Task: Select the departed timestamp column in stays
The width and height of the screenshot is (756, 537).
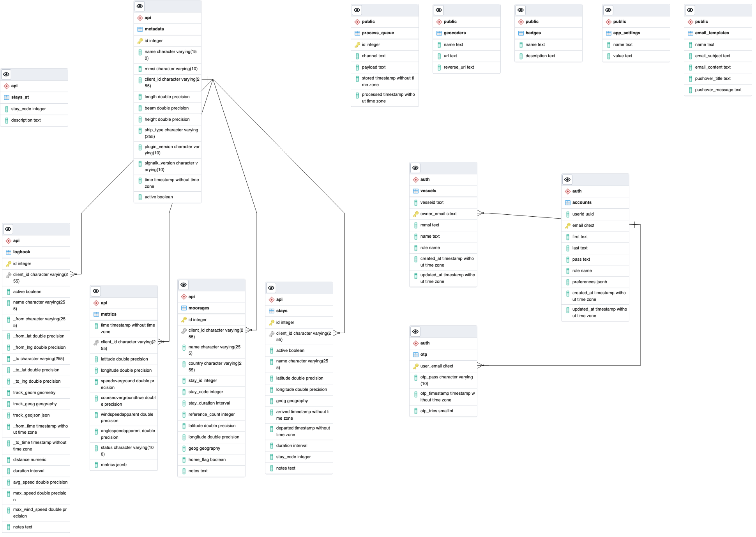Action: point(299,431)
